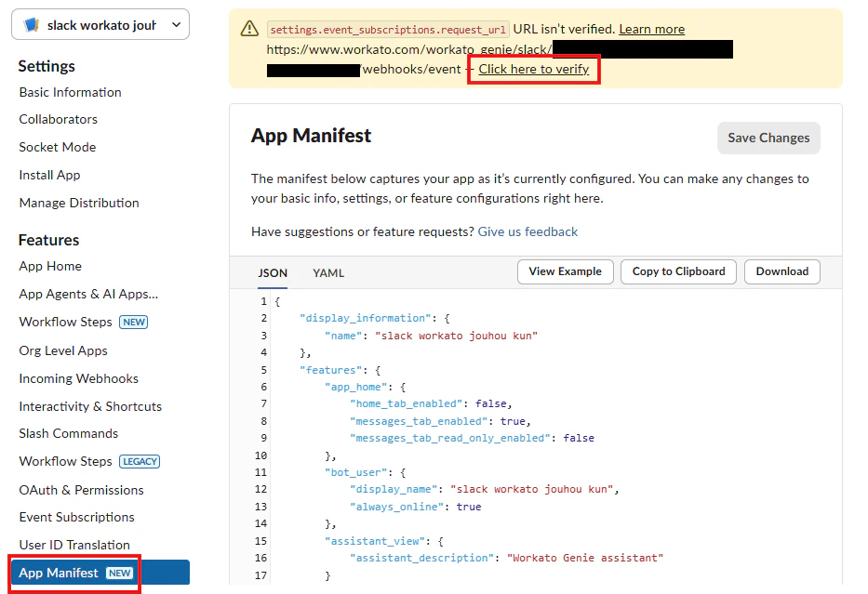Go to Basic Information settings
The width and height of the screenshot is (868, 594).
coord(71,92)
